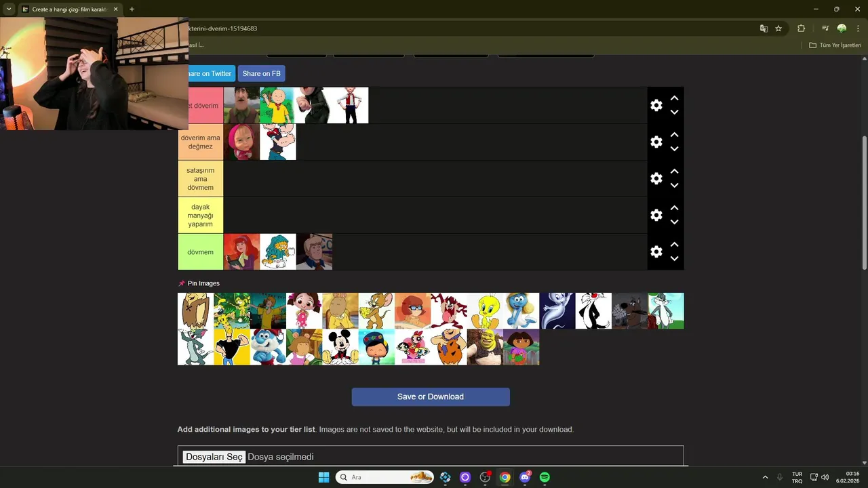Move the top pink tier row down
868x488 pixels.
(674, 113)
